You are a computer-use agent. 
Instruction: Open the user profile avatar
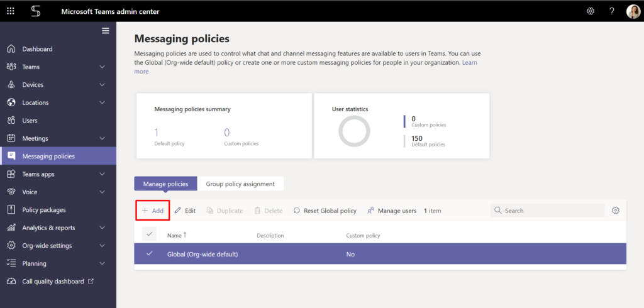(x=633, y=11)
